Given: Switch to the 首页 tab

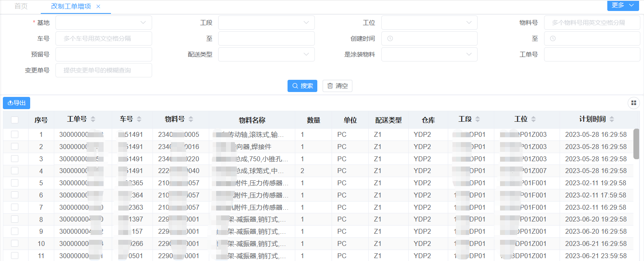Looking at the screenshot, I should pyautogui.click(x=21, y=7).
